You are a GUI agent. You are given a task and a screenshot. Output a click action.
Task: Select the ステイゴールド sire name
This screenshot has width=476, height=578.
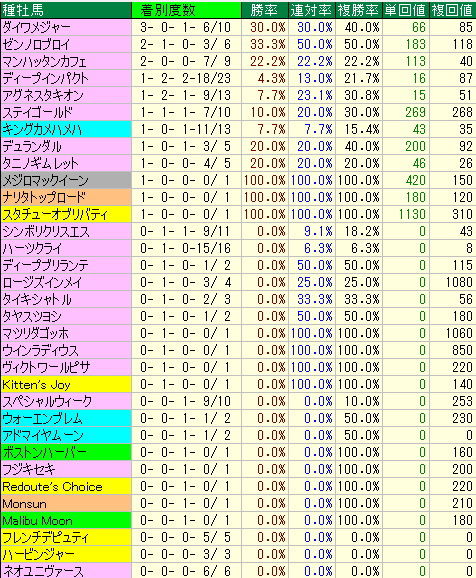[38, 112]
